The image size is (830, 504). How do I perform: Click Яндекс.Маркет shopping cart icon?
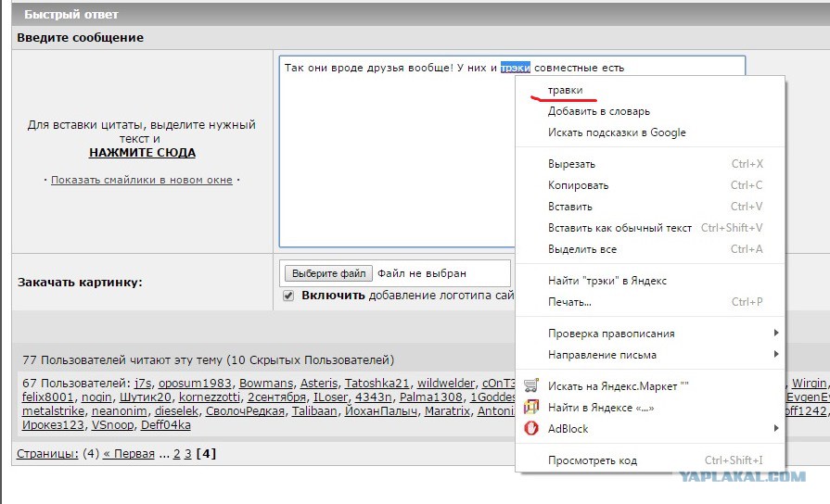click(531, 385)
